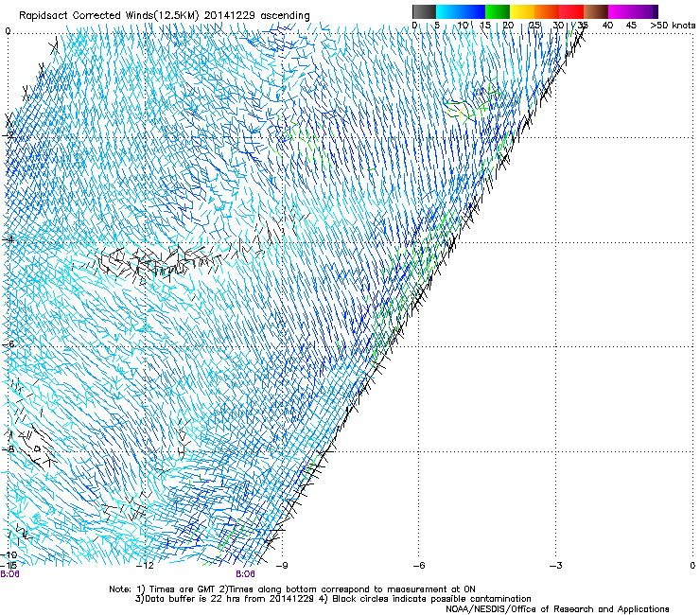
Task: Click the '-8' latitude axis label
Action: pos(8,448)
